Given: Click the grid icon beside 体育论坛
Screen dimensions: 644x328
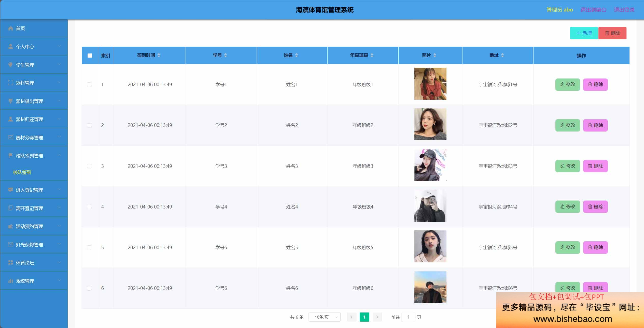Looking at the screenshot, I should (x=10, y=262).
